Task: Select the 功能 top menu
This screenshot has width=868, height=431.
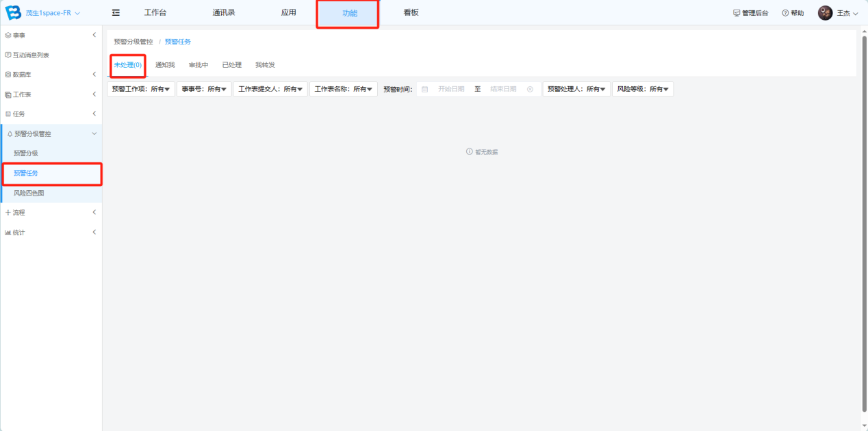Action: click(x=350, y=14)
